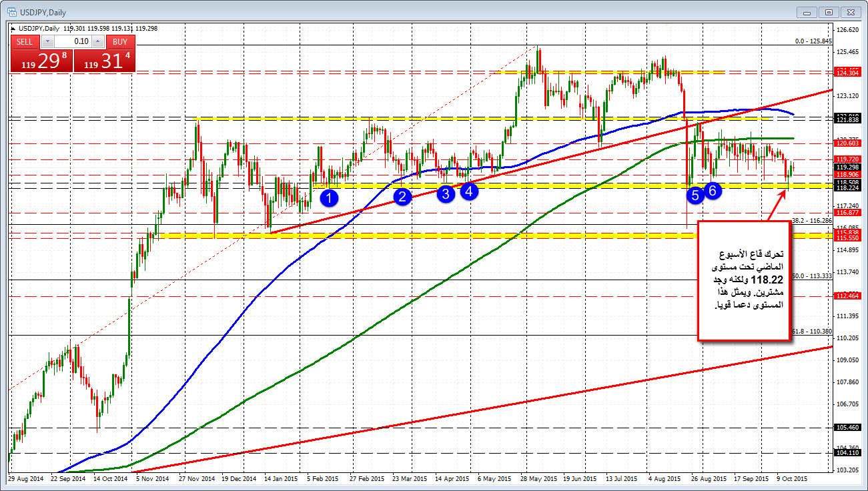
Task: Click the Fibonacci label 38.2 - 116.286
Action: [812, 220]
